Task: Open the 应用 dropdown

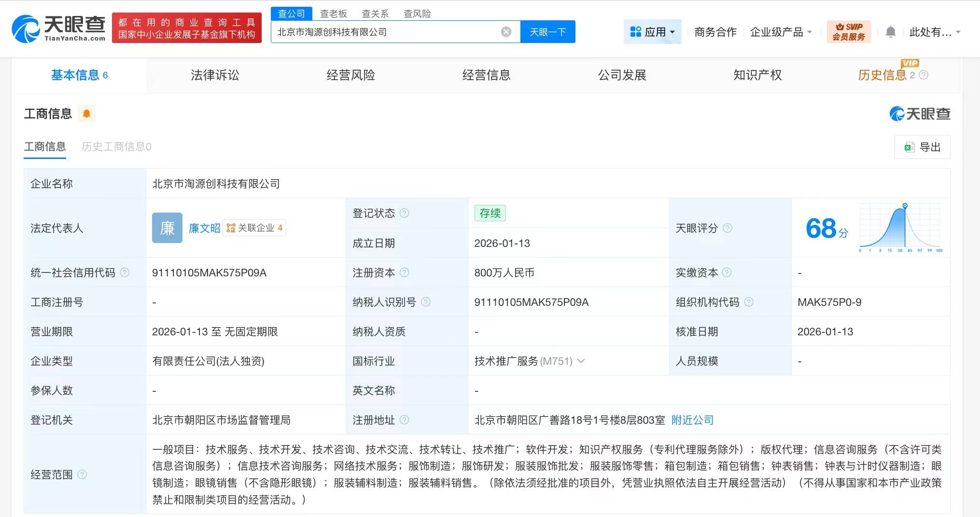Action: click(653, 31)
